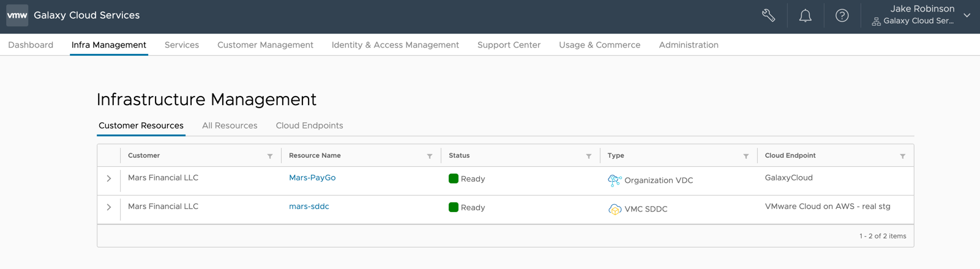The image size is (980, 269).
Task: Open the wrench tools icon
Action: (769, 16)
